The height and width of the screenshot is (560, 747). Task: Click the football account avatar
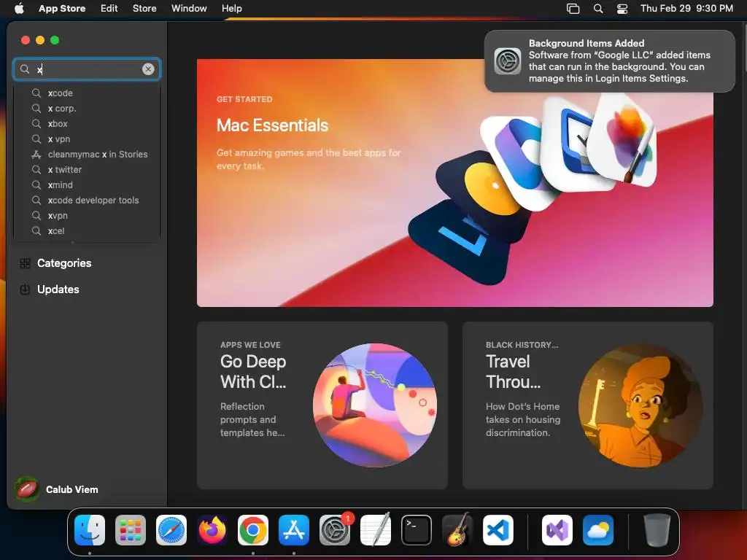pyautogui.click(x=27, y=489)
